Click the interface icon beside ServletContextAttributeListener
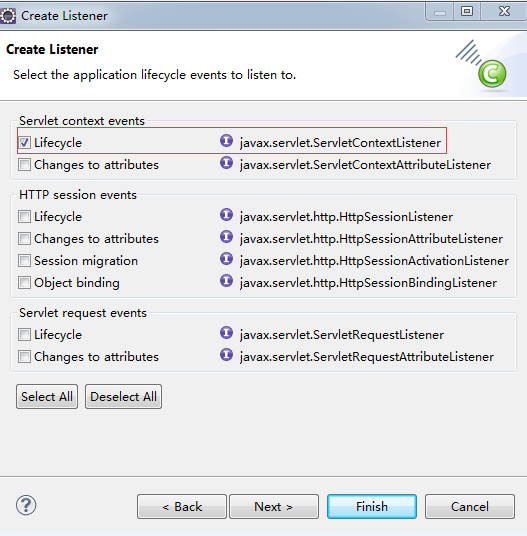Screen dimensions: 527x536 226,163
